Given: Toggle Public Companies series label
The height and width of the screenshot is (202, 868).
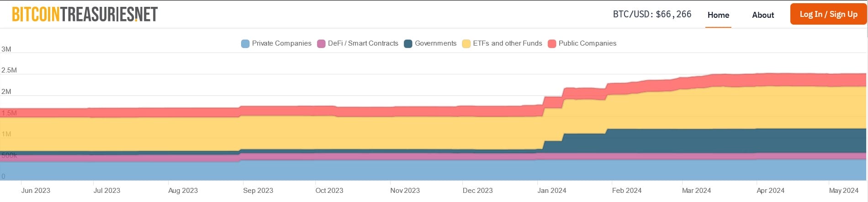Looking at the screenshot, I should (x=587, y=43).
